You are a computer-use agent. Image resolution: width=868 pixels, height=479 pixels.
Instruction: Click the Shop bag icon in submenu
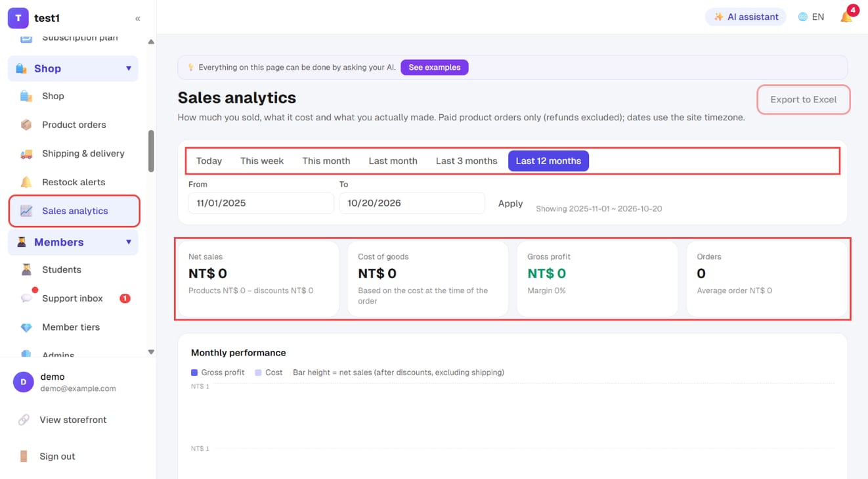[x=26, y=96]
